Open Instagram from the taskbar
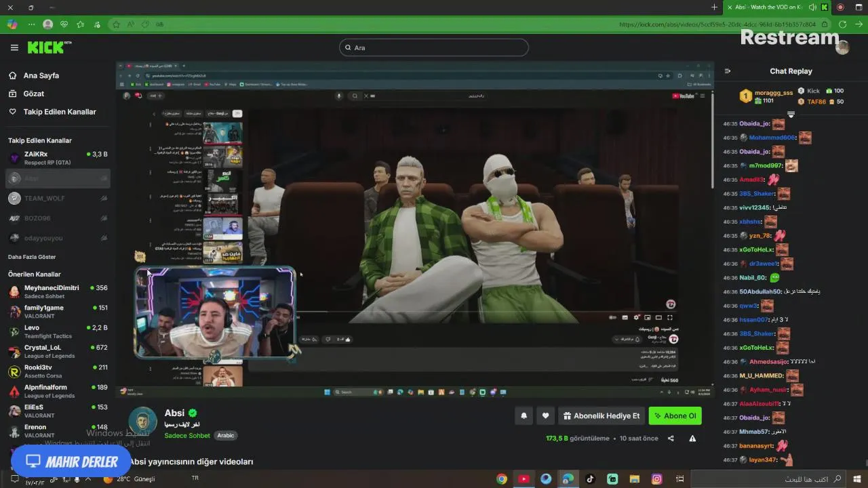The width and height of the screenshot is (868, 488). pos(656,479)
